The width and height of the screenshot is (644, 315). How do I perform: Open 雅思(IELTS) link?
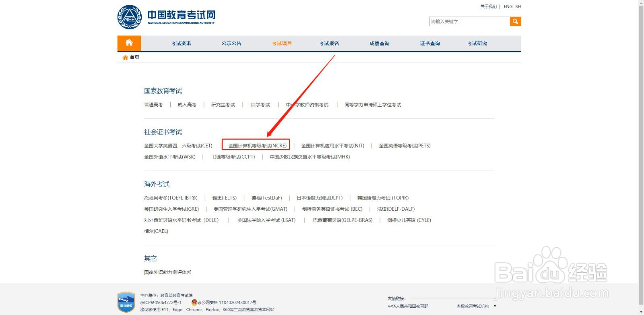pyautogui.click(x=225, y=198)
